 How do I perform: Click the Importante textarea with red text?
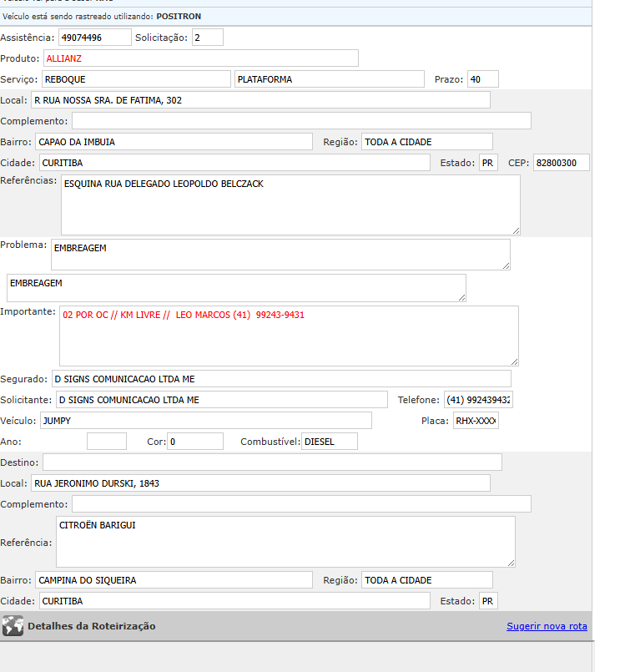point(289,336)
